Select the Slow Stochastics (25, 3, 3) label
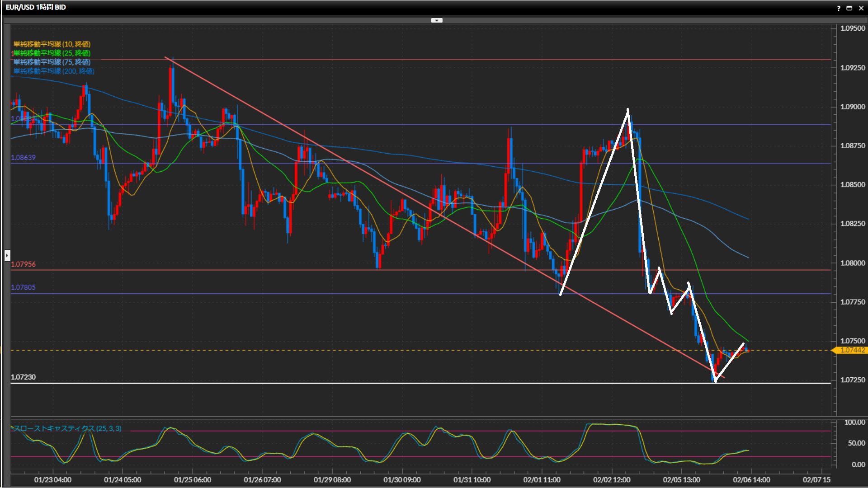 [68, 428]
